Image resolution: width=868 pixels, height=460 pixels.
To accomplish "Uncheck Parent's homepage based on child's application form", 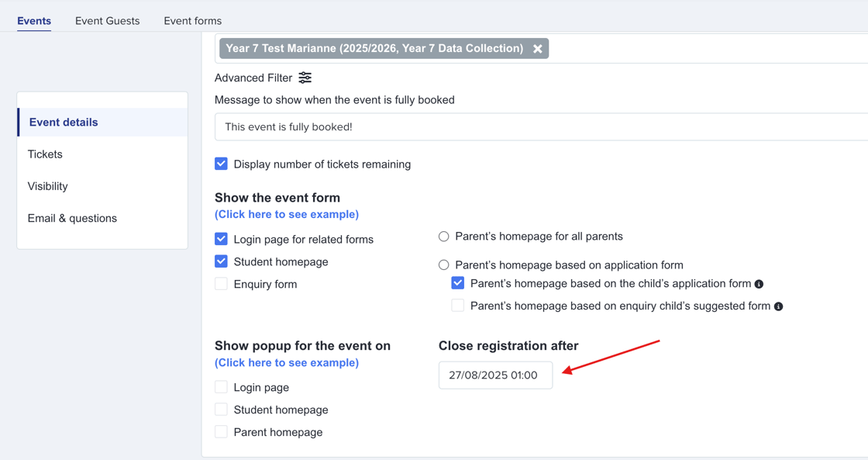I will pos(458,283).
